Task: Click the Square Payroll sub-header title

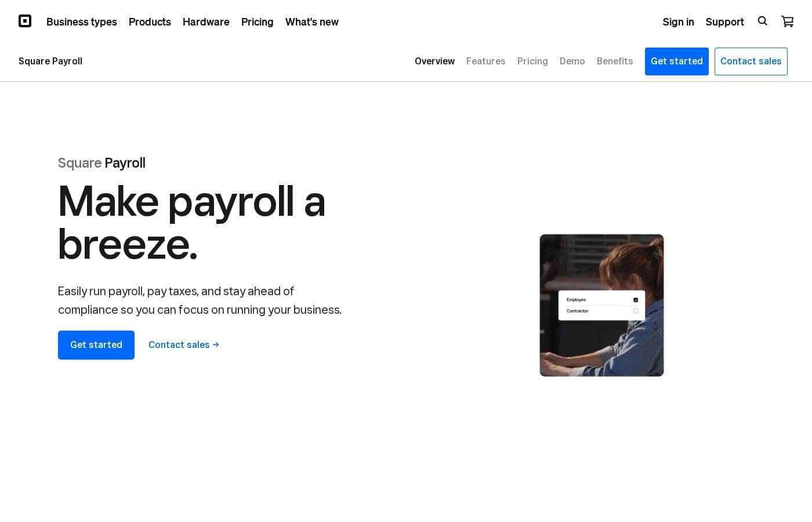Action: tap(50, 61)
